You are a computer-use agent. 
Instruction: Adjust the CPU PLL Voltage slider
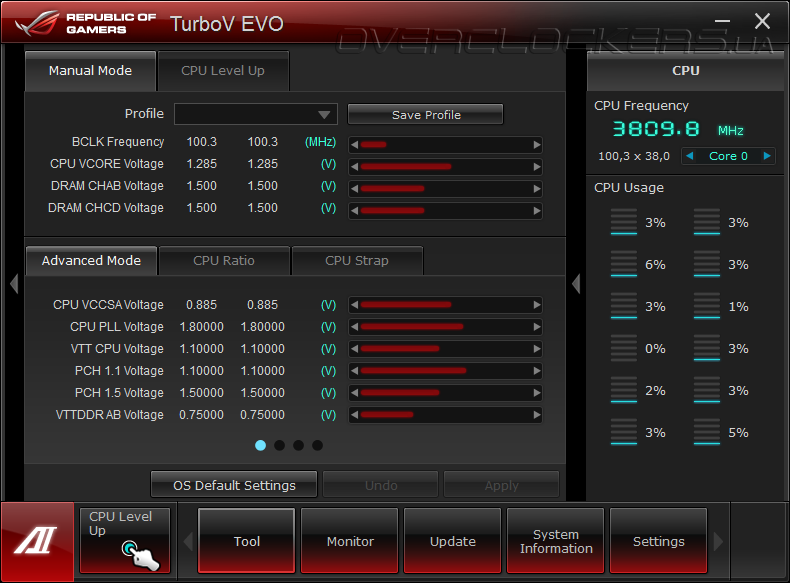click(x=445, y=327)
